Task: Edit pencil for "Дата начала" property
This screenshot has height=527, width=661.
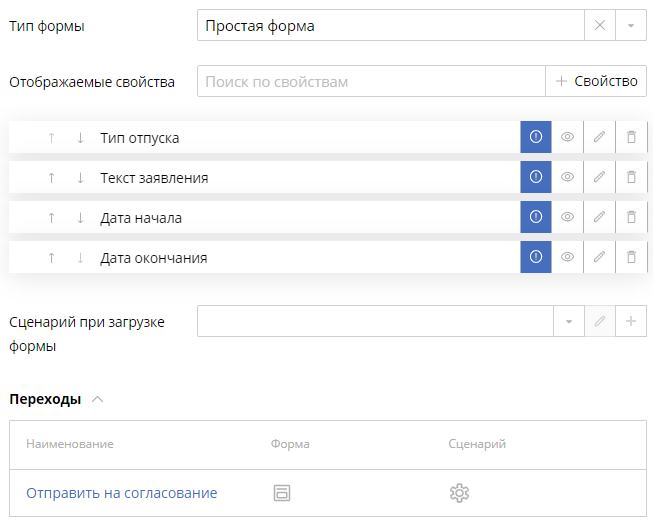Action: (x=599, y=217)
